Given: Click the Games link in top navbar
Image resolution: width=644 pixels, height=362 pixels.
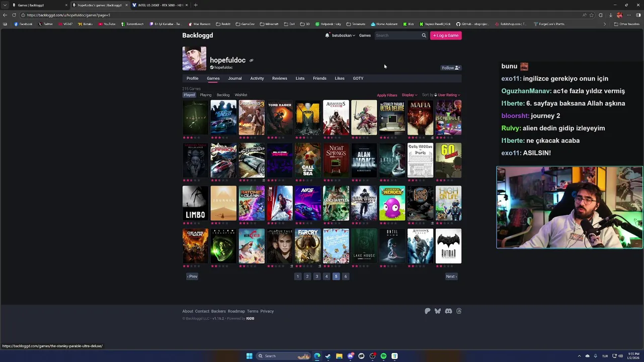Looking at the screenshot, I should (x=365, y=36).
